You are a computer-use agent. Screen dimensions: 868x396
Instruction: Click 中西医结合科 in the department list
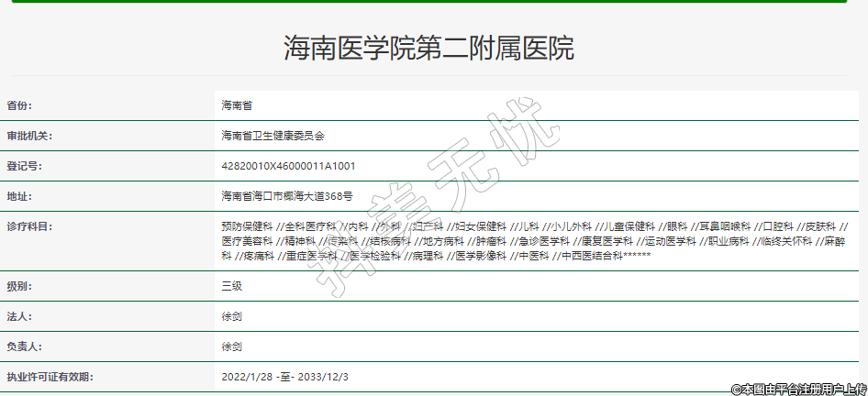tap(592, 255)
